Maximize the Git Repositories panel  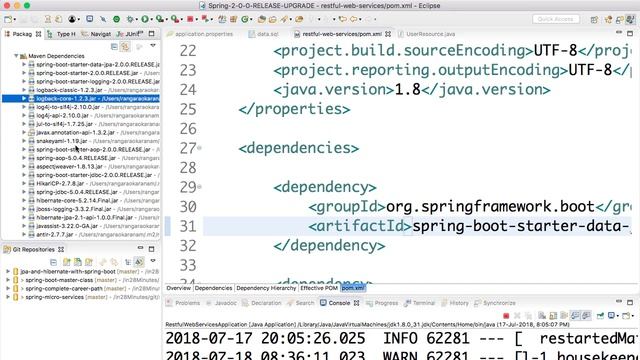click(x=151, y=249)
